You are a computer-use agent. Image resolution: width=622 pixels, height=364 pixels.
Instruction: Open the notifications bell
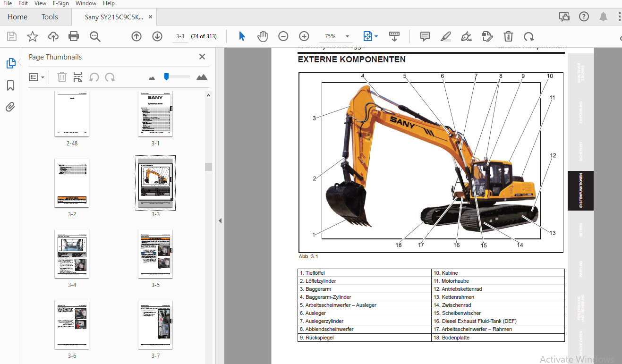point(604,17)
